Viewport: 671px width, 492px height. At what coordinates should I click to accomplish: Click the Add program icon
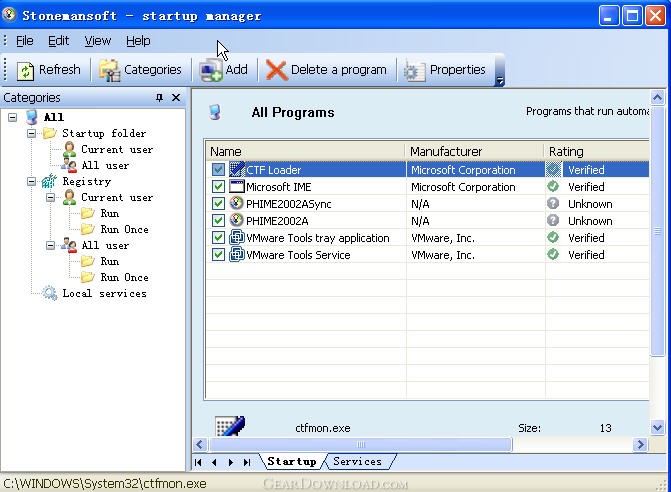(211, 70)
